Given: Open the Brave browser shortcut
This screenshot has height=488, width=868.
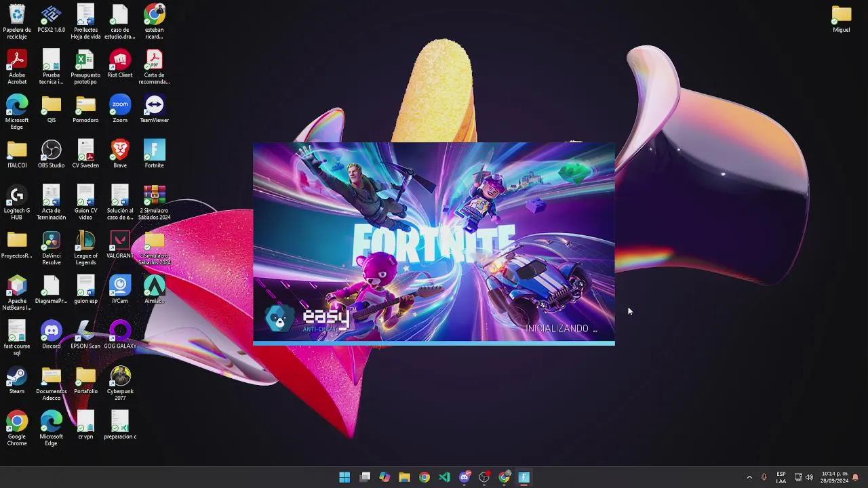Looking at the screenshot, I should [x=120, y=155].
